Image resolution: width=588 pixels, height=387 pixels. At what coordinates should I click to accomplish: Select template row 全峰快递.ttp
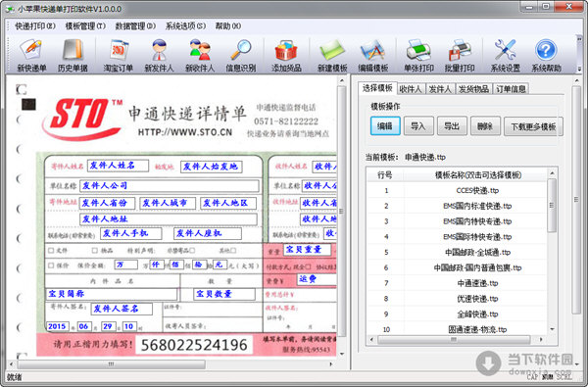click(x=457, y=314)
